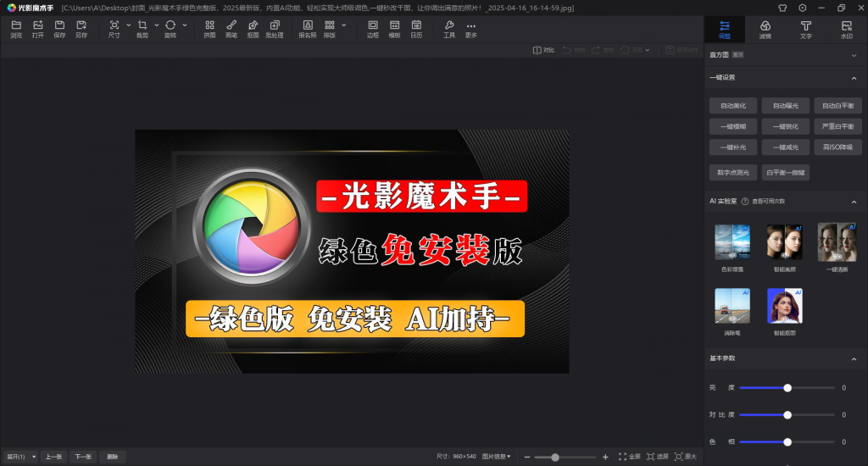Open the 日历 calendar tool

tap(416, 29)
